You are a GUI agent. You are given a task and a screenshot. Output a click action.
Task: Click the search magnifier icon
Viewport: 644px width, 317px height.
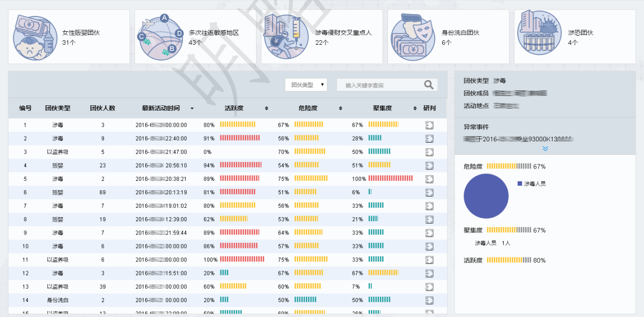click(428, 84)
